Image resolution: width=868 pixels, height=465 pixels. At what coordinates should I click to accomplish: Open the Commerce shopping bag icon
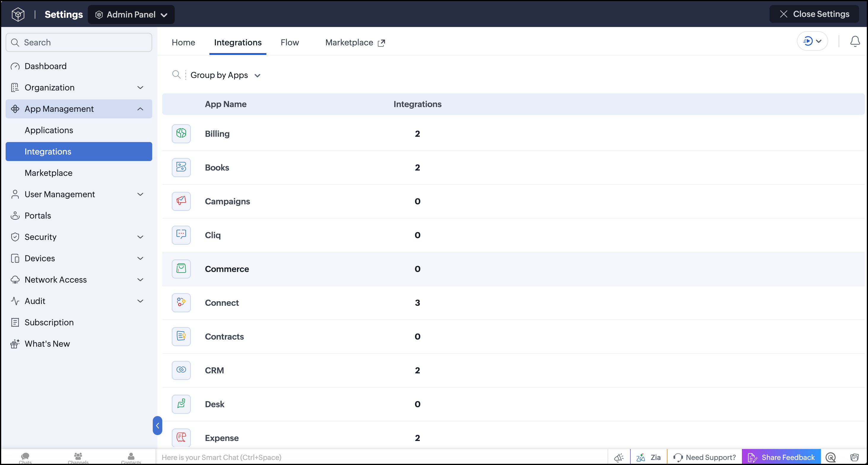click(x=181, y=269)
